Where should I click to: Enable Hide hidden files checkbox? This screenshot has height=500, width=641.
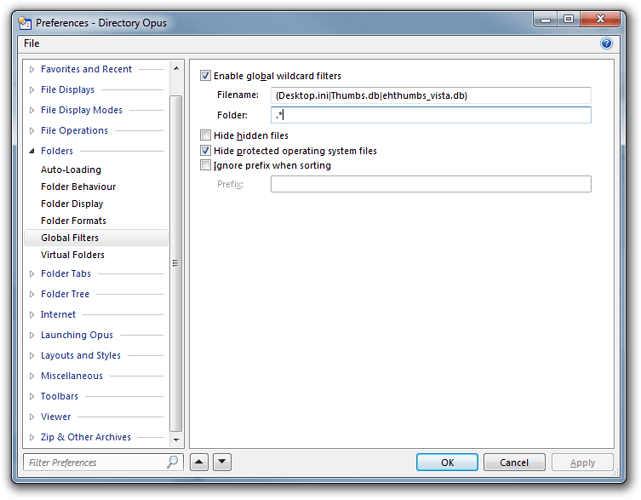pyautogui.click(x=205, y=135)
